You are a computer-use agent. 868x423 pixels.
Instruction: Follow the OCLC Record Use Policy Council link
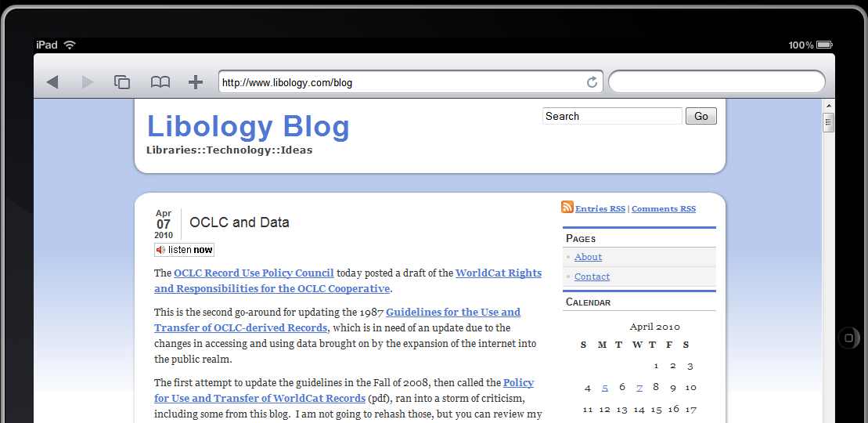pos(254,273)
